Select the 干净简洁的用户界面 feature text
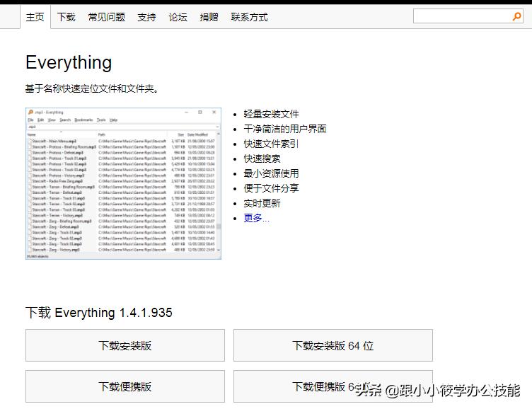 285,129
